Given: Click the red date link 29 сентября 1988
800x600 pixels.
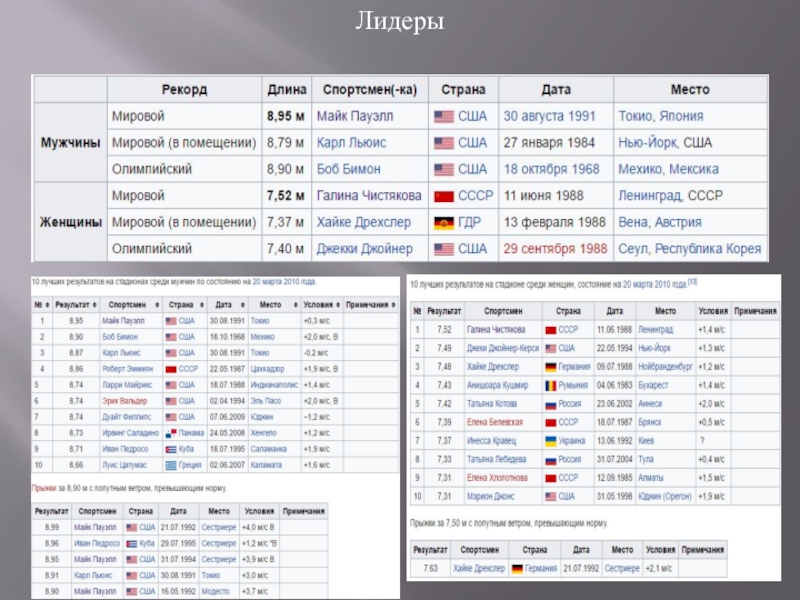Looking at the screenshot, I should point(555,249).
